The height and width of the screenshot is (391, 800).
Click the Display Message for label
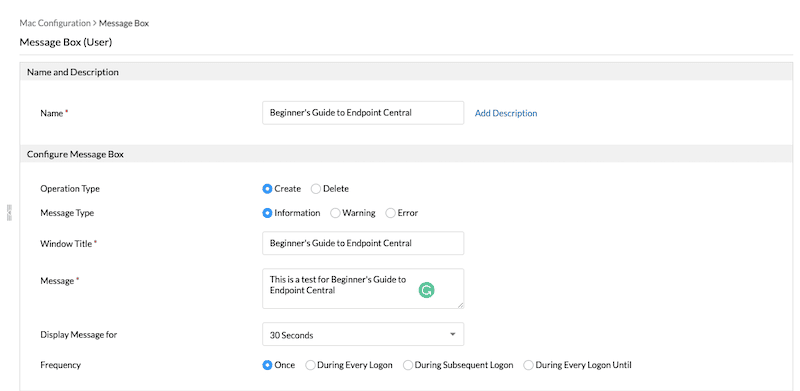click(79, 335)
